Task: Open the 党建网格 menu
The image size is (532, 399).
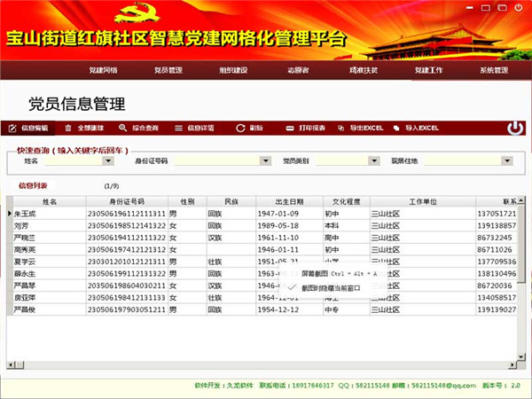Action: point(103,70)
